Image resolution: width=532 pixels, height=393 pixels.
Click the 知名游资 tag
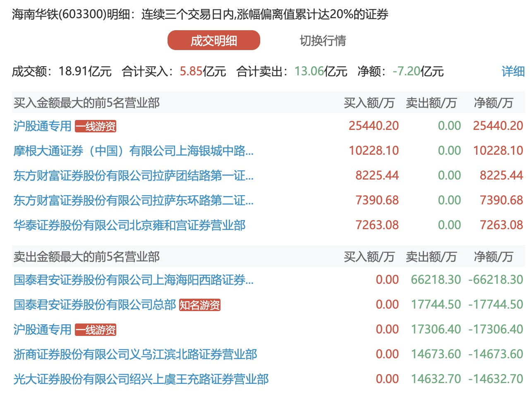(x=200, y=305)
